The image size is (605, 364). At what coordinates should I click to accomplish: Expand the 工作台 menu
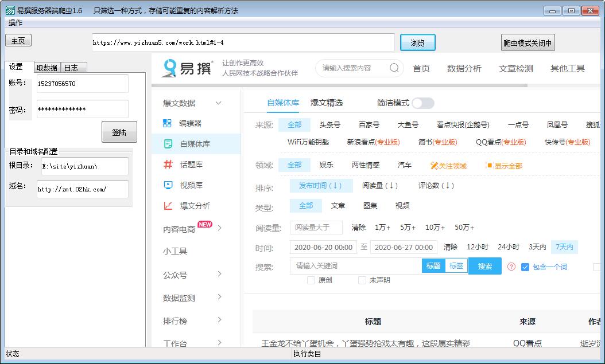(219, 342)
